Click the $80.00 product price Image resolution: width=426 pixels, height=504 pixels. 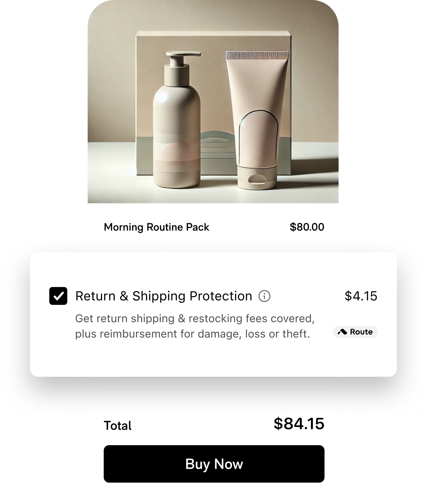pyautogui.click(x=307, y=227)
